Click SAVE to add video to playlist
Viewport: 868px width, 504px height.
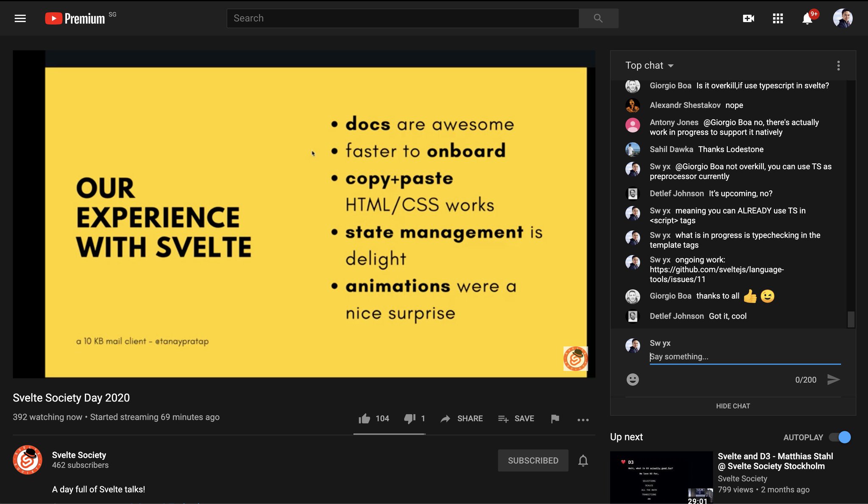click(x=516, y=419)
